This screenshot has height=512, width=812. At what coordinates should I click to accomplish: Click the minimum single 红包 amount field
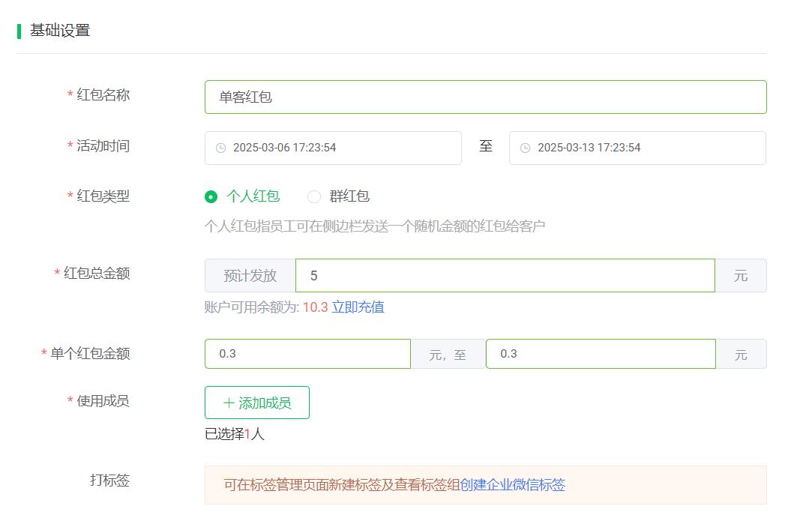tap(307, 354)
